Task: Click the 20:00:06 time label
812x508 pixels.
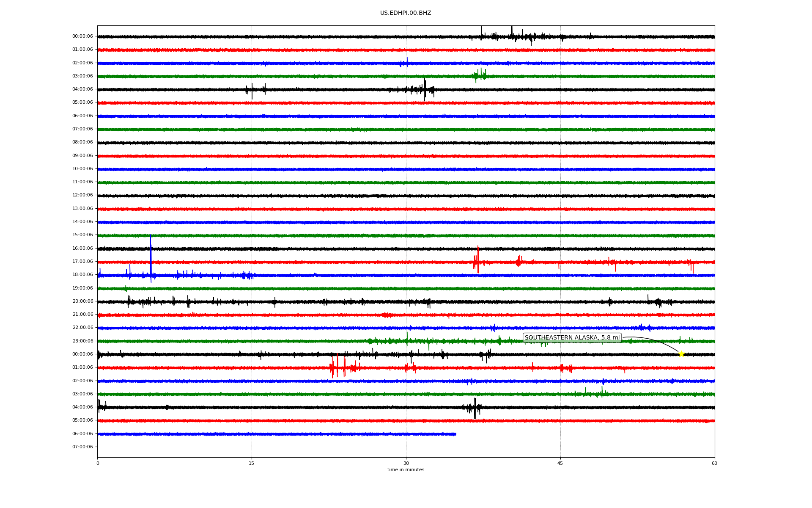Action: pos(82,301)
